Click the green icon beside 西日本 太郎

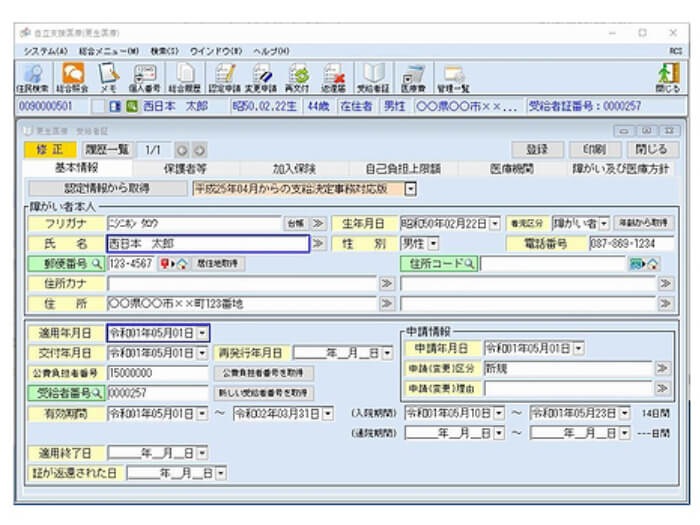[132, 106]
